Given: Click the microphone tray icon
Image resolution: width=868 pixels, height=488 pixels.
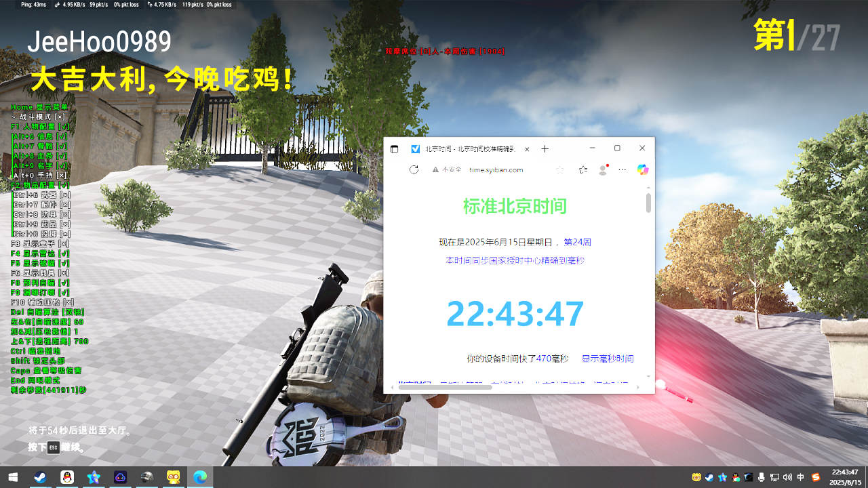Looking at the screenshot, I should point(762,477).
